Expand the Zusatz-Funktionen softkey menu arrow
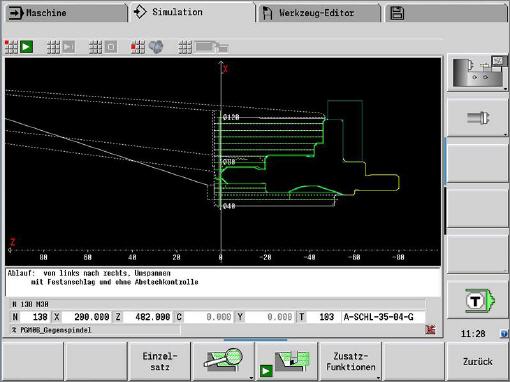 coord(378,377)
